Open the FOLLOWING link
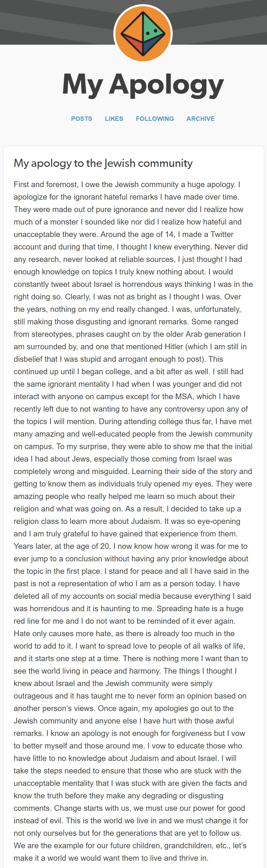 (x=154, y=119)
